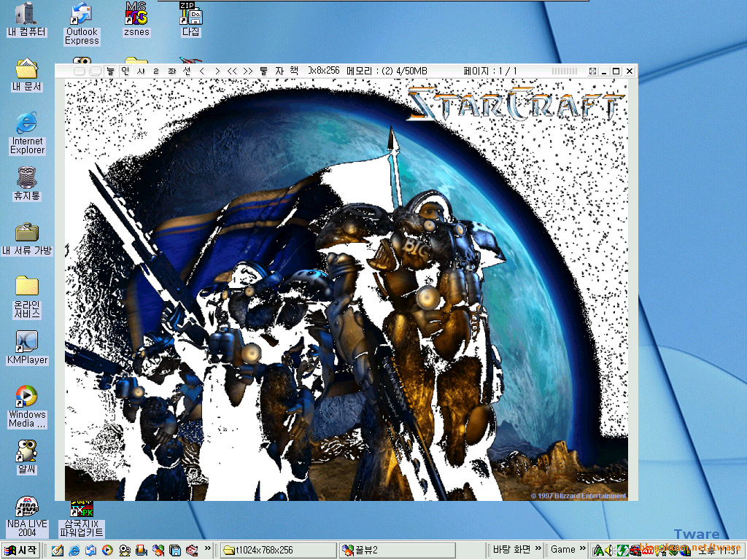Select the 내 문서 folder icon
The image size is (747, 560).
pos(27,75)
